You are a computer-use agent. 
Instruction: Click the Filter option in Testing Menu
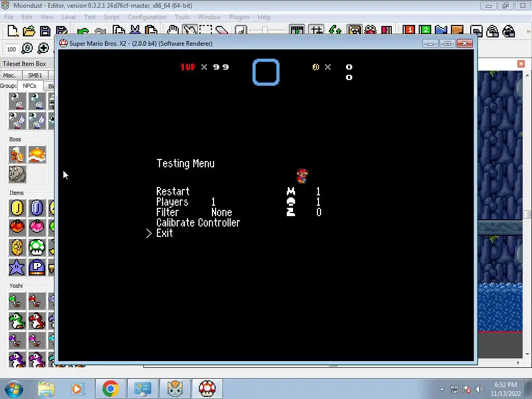coord(168,212)
